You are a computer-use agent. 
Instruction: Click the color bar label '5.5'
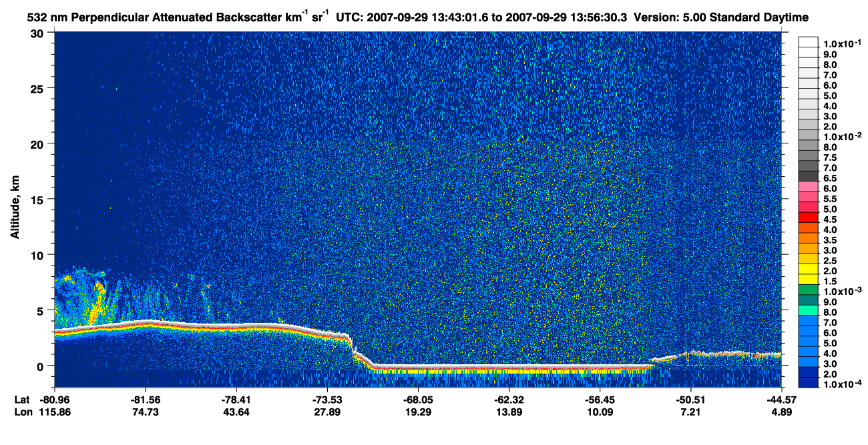click(x=830, y=199)
